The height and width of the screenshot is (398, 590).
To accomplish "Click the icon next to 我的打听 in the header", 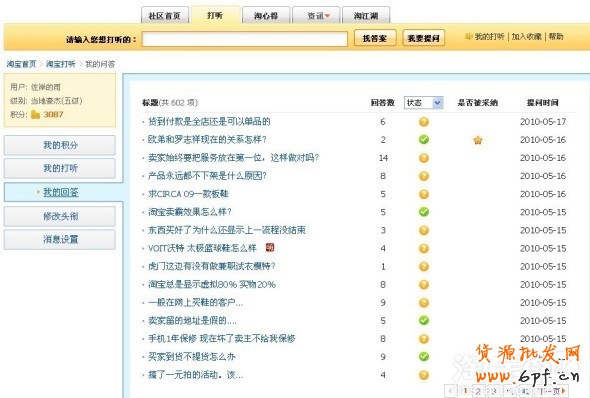I will pos(468,36).
